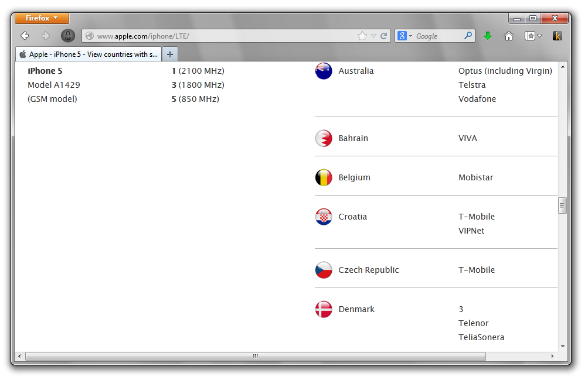
Task: Click the 1 (2100 MHz) band text
Action: 198,71
